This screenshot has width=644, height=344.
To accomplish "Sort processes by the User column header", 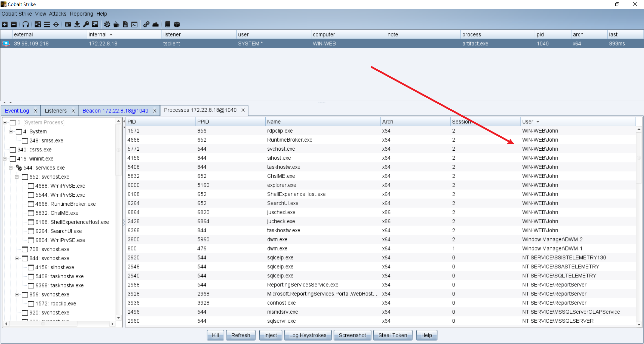I will tap(528, 122).
